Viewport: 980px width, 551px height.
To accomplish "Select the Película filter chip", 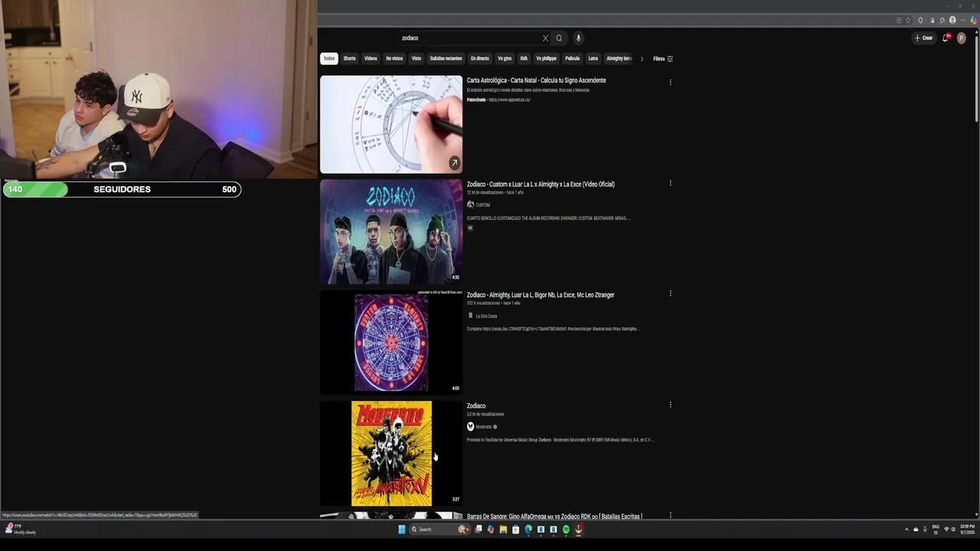I will 573,58.
